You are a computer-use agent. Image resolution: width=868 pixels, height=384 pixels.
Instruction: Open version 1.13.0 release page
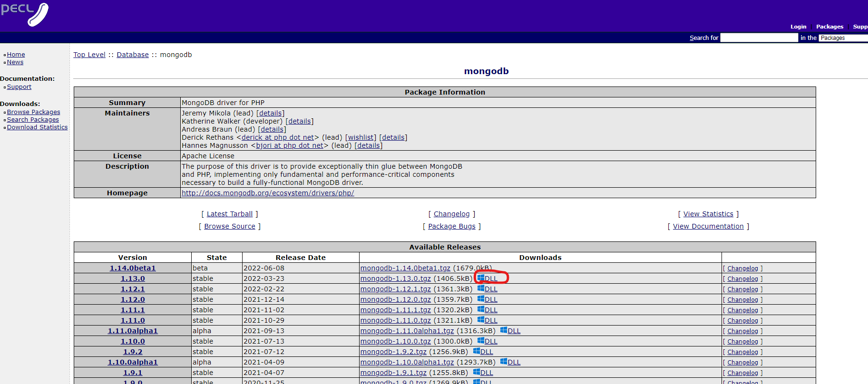133,278
